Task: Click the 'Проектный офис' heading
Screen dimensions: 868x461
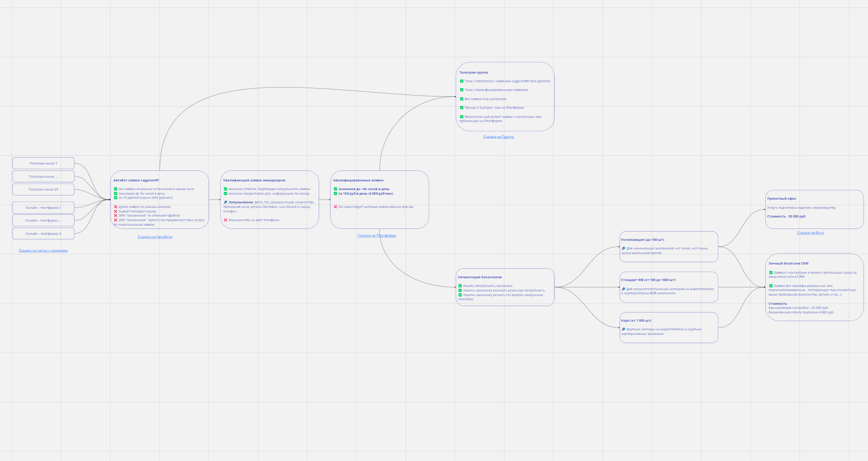Action: 782,199
